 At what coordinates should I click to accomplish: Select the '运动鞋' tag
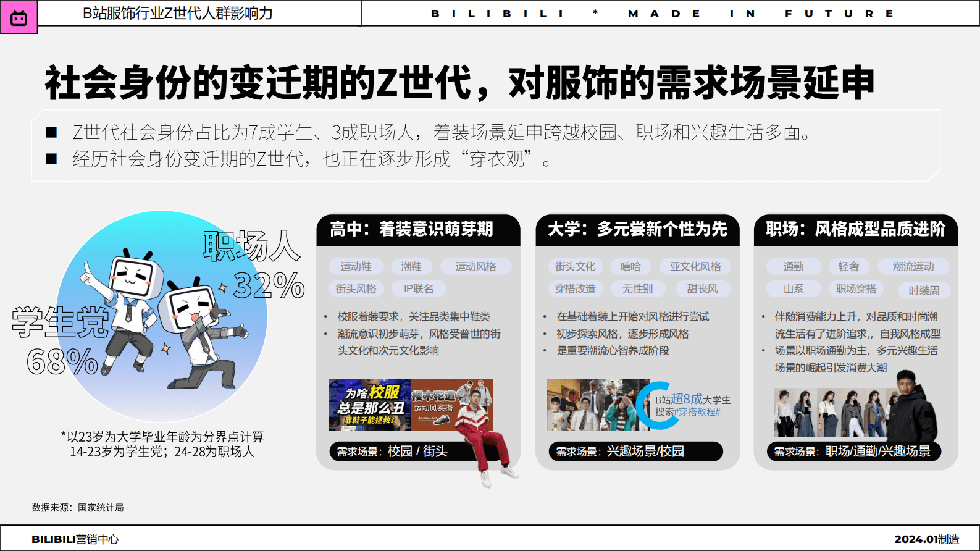click(356, 266)
